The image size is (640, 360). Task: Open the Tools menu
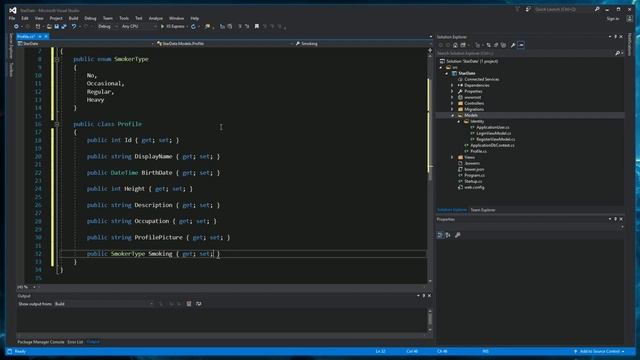(x=124, y=18)
